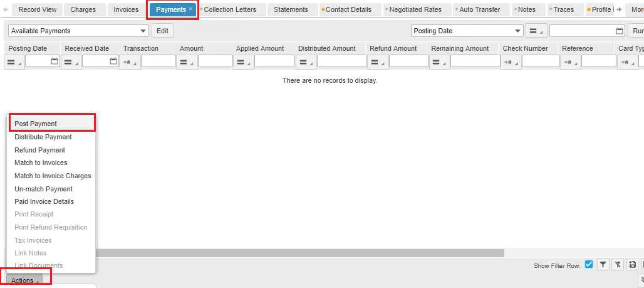The height and width of the screenshot is (288, 644).
Task: Open the Distributed Amount column filter operator
Action: 306,61
